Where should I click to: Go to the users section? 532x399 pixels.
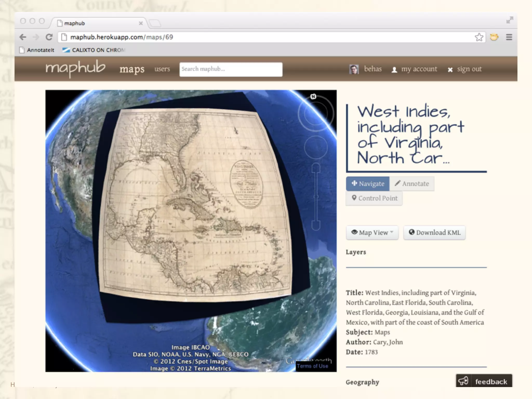tap(162, 69)
